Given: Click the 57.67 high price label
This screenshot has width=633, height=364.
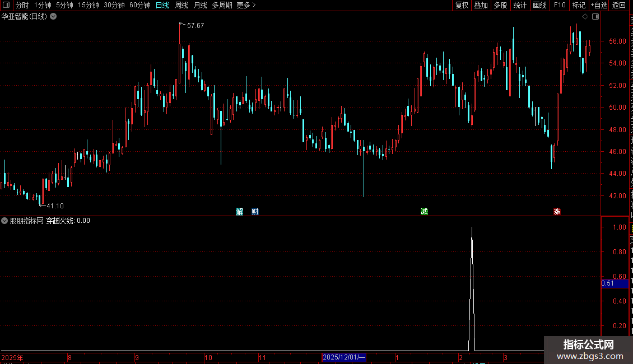Looking at the screenshot, I should [x=196, y=25].
